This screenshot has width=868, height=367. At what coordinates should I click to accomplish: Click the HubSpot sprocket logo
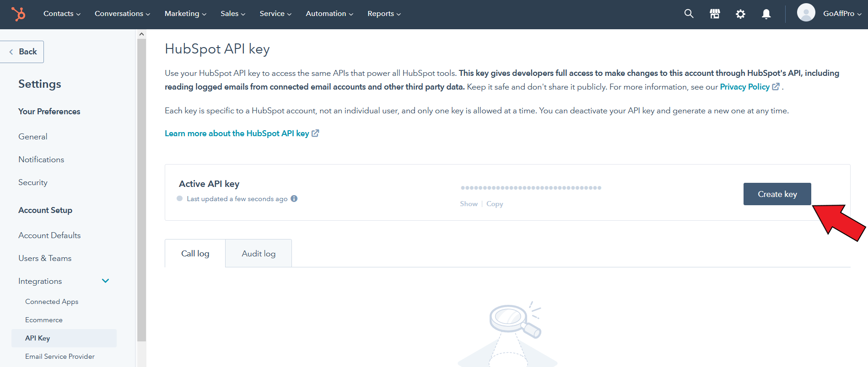(x=18, y=14)
